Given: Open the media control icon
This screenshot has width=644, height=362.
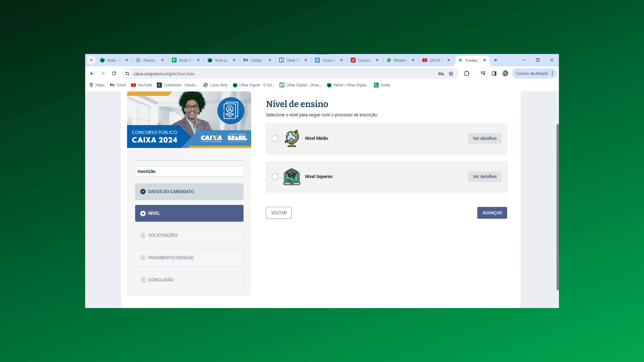Looking at the screenshot, I should coord(483,73).
